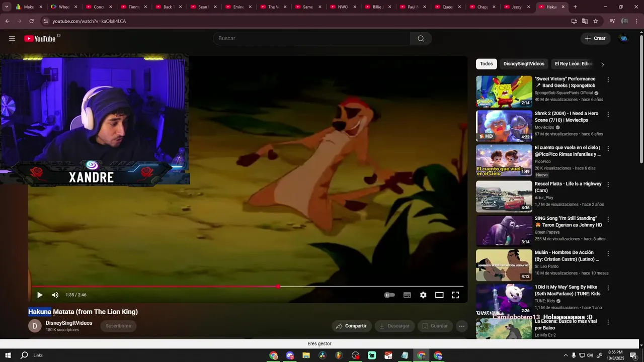Open Windows taskbar search
644x362 pixels.
(x=24, y=355)
